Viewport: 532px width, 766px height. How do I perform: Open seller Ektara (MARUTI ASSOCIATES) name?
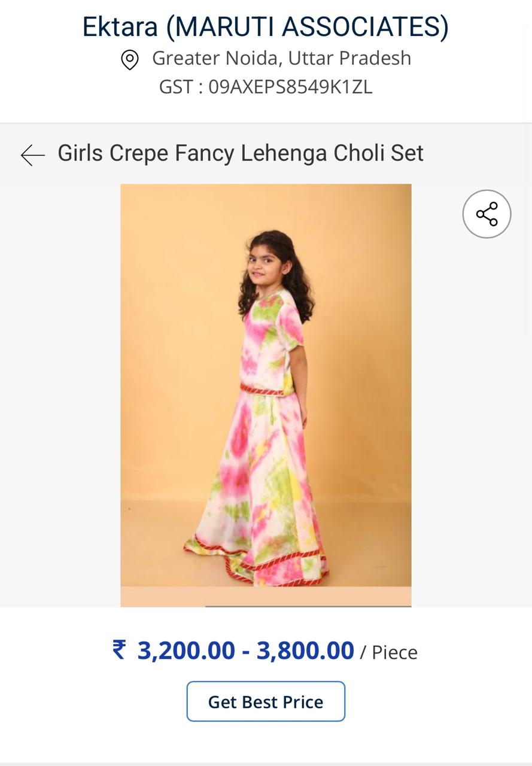pos(265,27)
